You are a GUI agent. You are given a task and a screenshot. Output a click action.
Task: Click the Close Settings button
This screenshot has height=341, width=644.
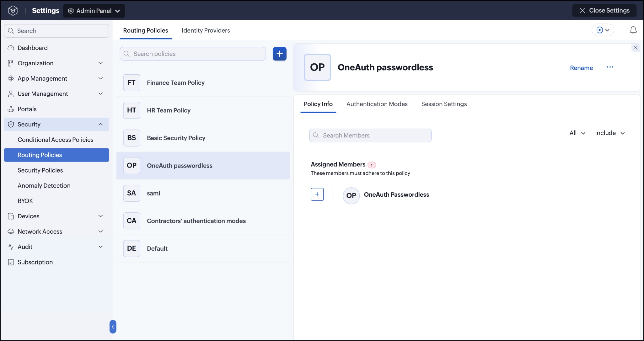tap(604, 10)
